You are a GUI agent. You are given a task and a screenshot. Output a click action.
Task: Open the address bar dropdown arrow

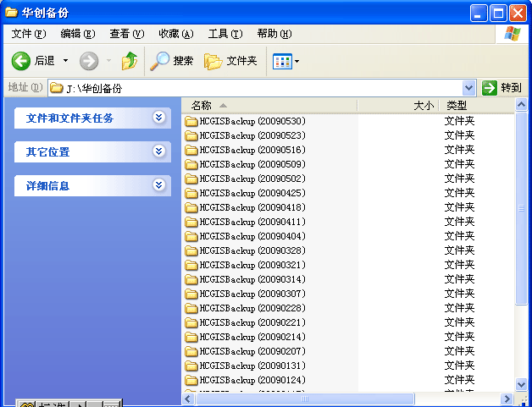point(469,88)
